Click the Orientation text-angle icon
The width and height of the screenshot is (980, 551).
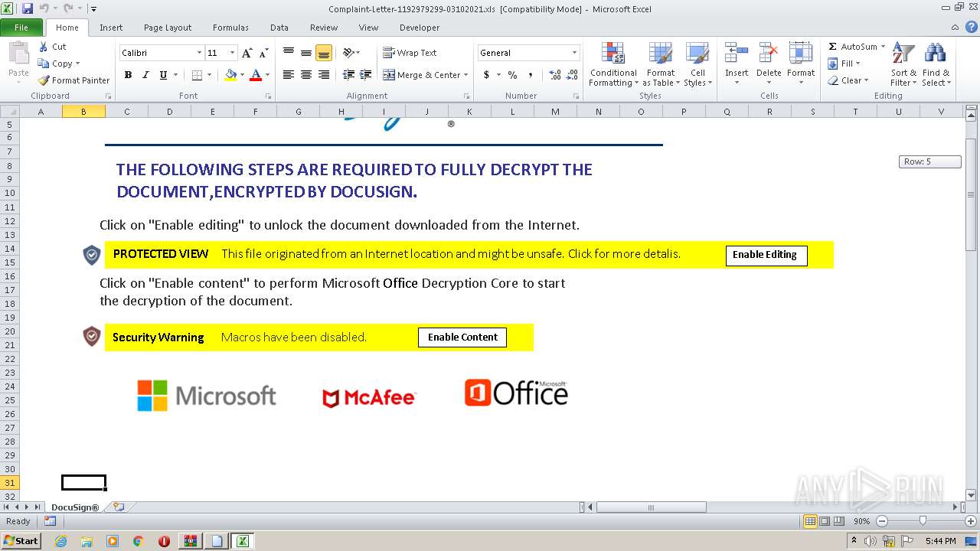pos(349,53)
